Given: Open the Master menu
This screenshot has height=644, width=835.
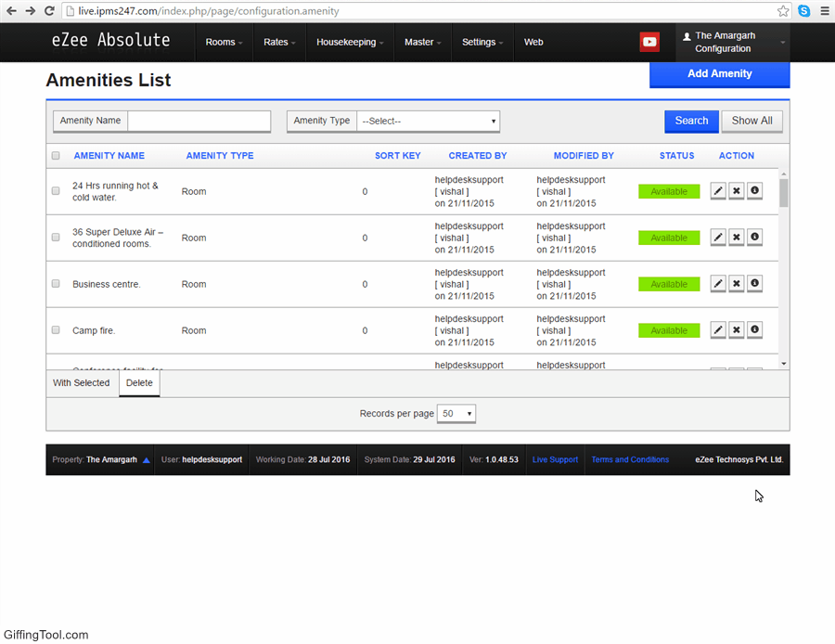Looking at the screenshot, I should (x=423, y=42).
